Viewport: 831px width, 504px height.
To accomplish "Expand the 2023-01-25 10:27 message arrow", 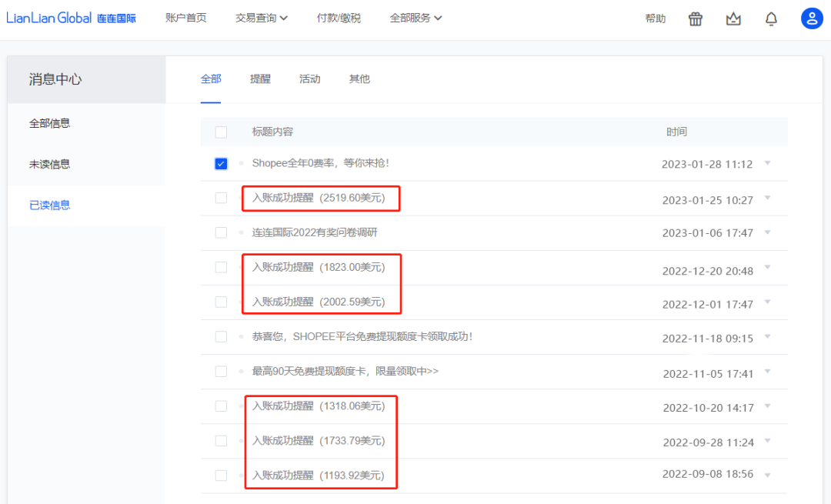I will coord(767,199).
